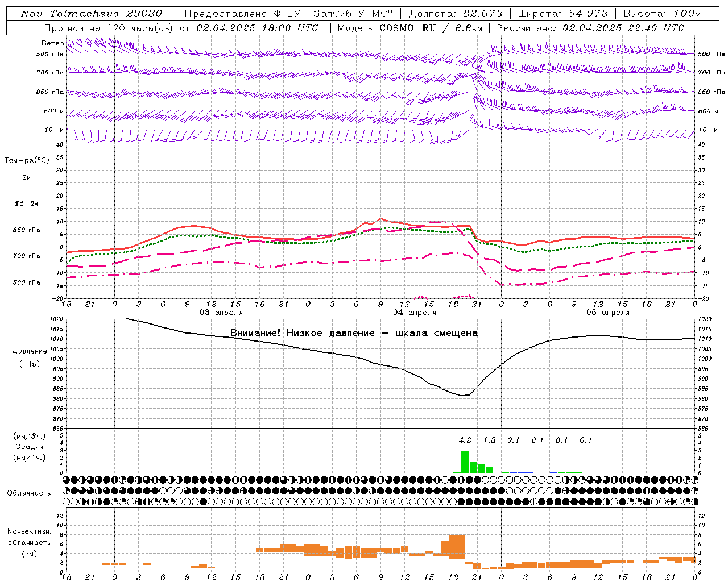
Task: Click the Td 2м dew point legend entry
Action: pyautogui.click(x=27, y=203)
